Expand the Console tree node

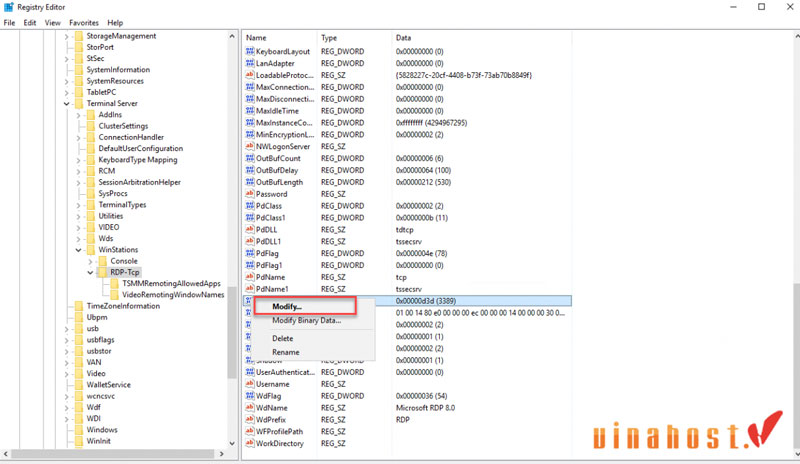(90, 261)
